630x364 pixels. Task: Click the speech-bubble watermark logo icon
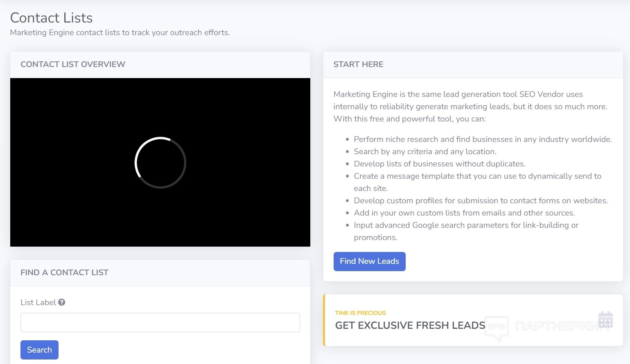497,328
